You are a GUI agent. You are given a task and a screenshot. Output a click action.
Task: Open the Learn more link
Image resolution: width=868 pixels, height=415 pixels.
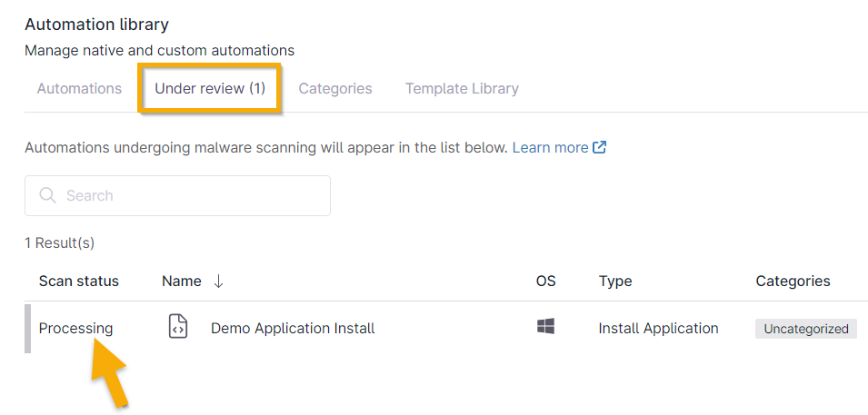(550, 147)
